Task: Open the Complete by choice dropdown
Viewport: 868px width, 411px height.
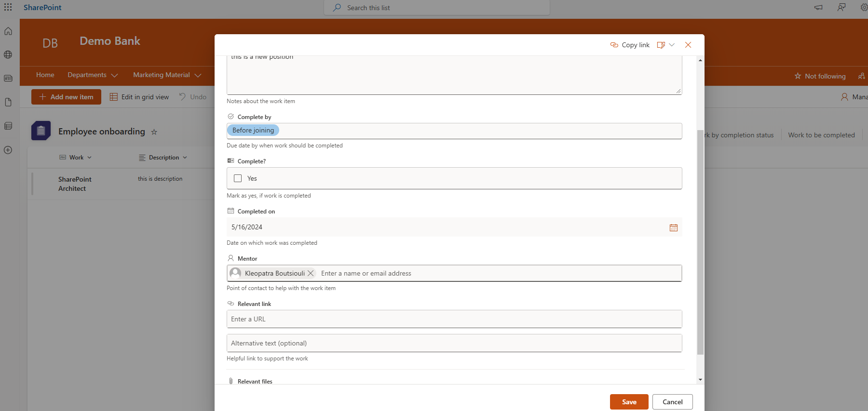Action: pos(454,131)
